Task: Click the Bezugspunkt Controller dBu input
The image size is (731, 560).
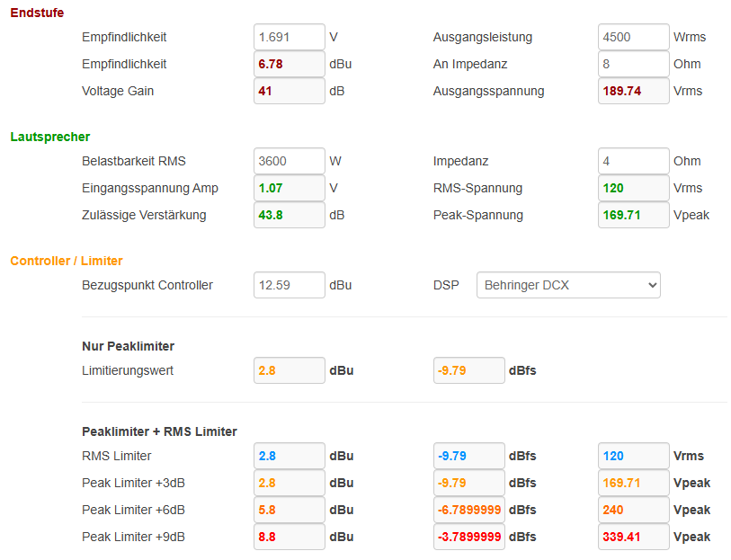Action: [289, 285]
